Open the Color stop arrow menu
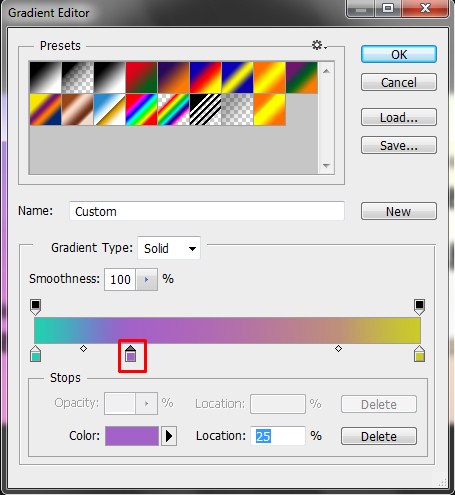This screenshot has height=495, width=455. point(169,436)
